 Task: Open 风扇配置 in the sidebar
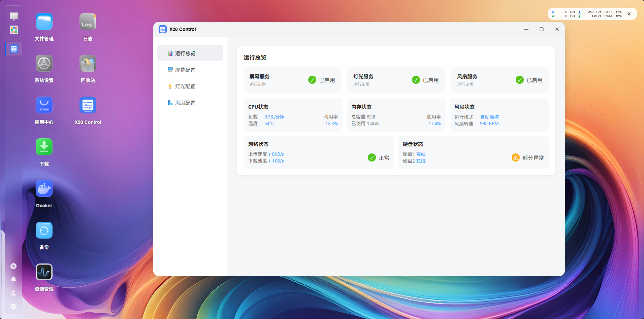190,103
